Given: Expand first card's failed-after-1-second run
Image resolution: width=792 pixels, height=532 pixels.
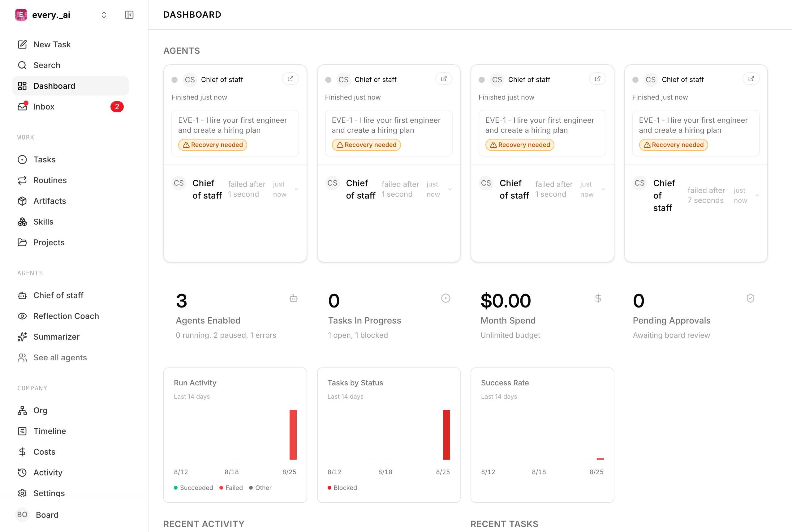Looking at the screenshot, I should pos(296,189).
